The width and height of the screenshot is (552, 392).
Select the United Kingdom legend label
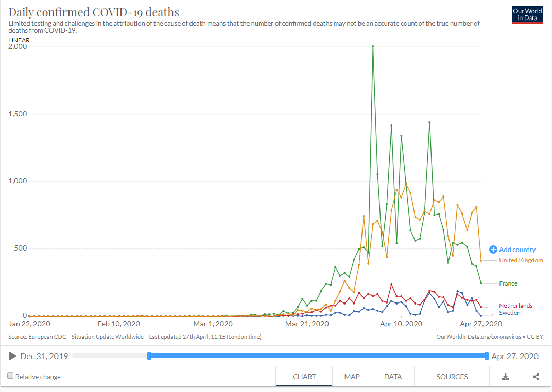coord(521,260)
